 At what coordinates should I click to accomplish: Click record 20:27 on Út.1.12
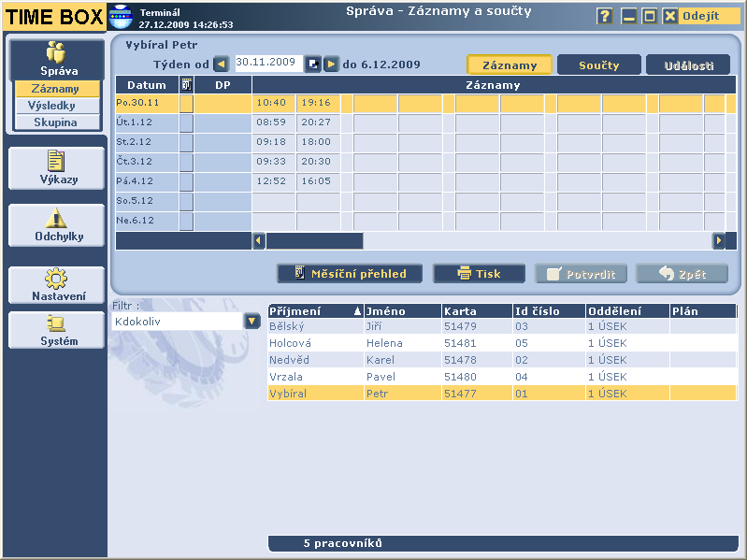point(318,122)
